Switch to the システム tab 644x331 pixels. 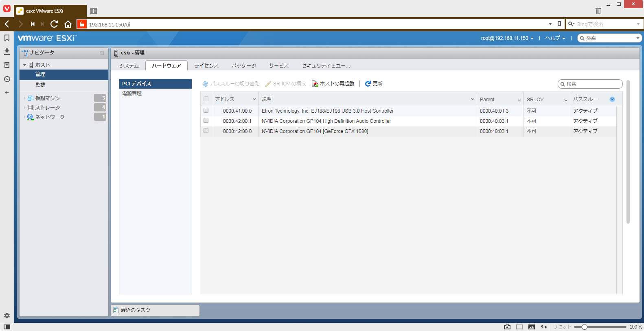click(129, 65)
